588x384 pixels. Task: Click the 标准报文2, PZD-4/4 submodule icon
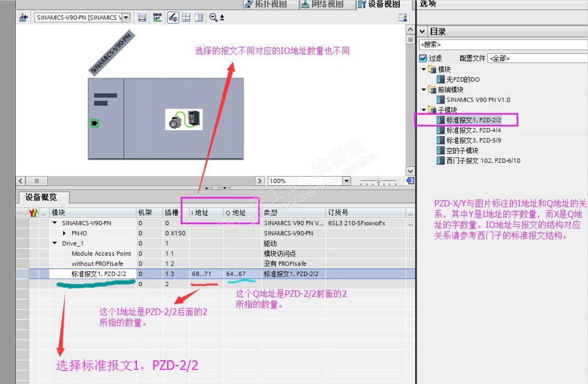(x=440, y=130)
